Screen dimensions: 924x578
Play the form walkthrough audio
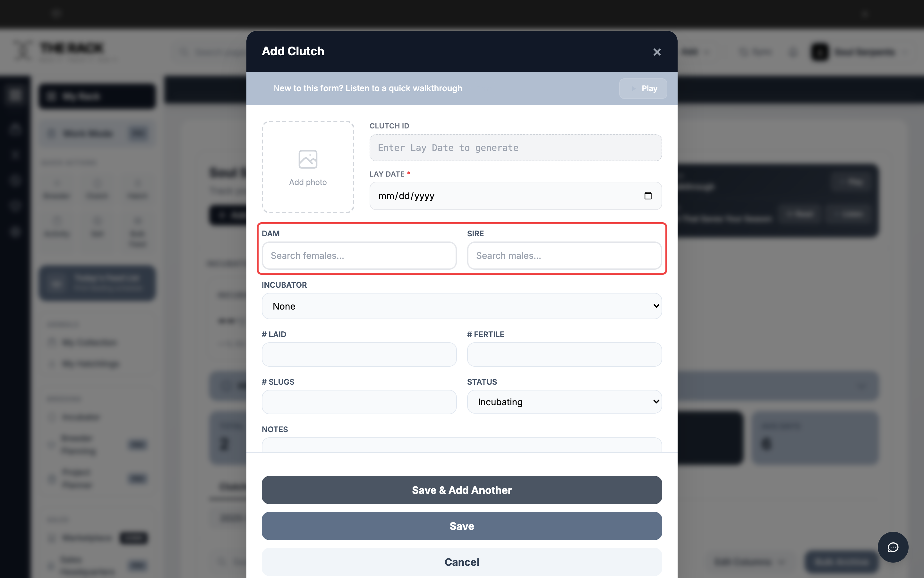(x=643, y=88)
